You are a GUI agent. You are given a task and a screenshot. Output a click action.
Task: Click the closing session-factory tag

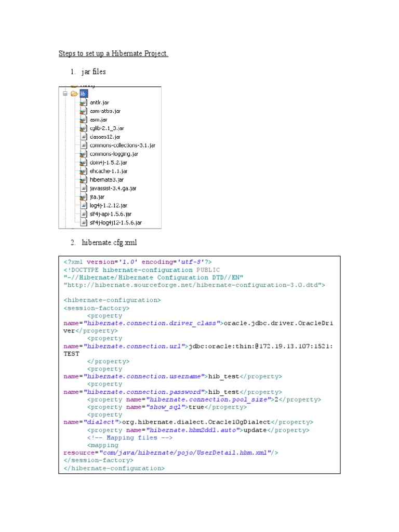click(x=98, y=460)
